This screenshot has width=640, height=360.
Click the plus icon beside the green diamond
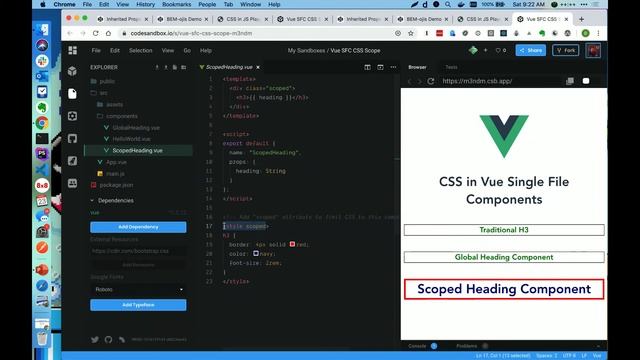(x=486, y=50)
